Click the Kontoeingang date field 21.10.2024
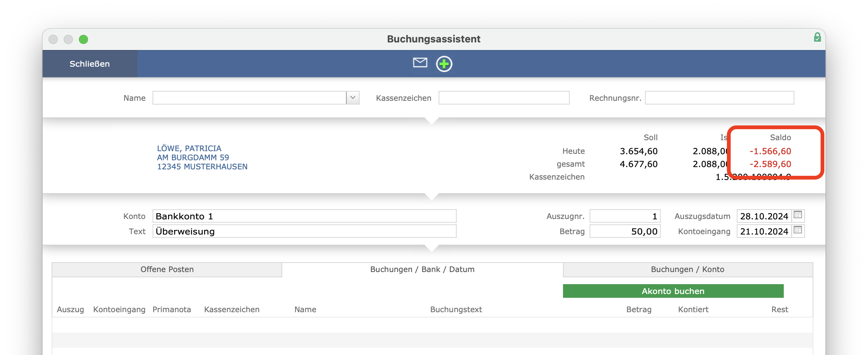This screenshot has width=868, height=355. [764, 231]
